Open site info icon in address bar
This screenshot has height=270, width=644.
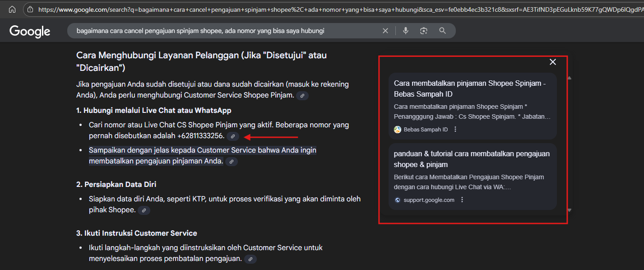[x=30, y=9]
